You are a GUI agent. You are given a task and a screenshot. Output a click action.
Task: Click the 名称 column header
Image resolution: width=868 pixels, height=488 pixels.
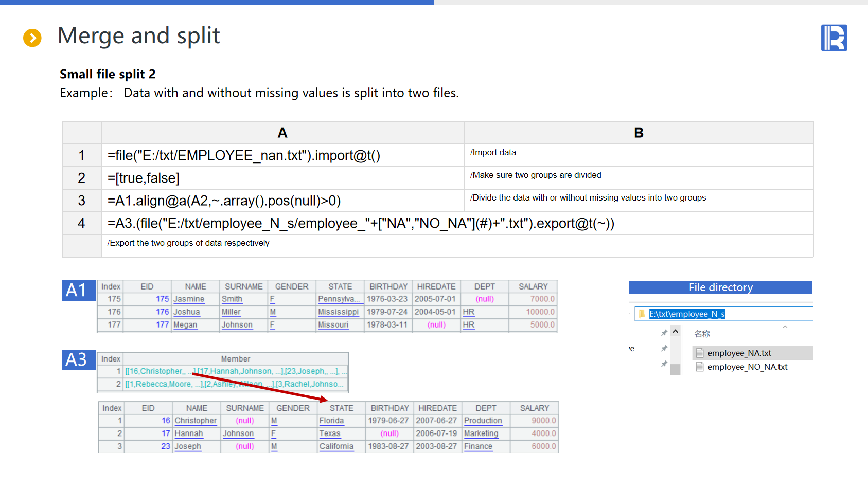pyautogui.click(x=702, y=334)
